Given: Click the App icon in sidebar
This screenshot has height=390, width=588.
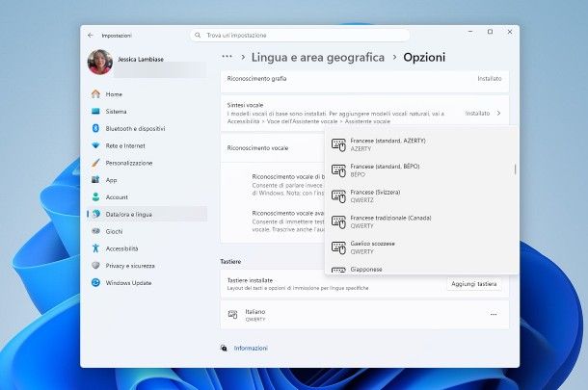Looking at the screenshot, I should pyautogui.click(x=96, y=180).
